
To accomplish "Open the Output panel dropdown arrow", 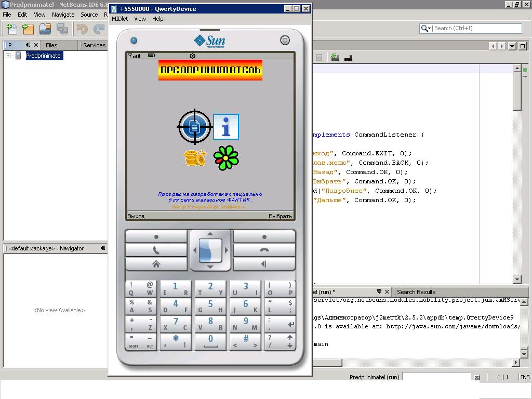I will (379, 291).
